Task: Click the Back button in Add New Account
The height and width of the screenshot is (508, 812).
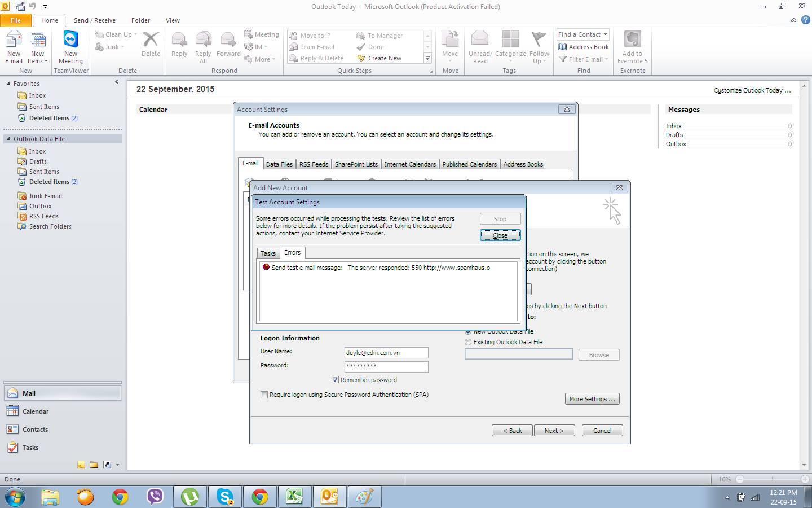Action: coord(512,431)
